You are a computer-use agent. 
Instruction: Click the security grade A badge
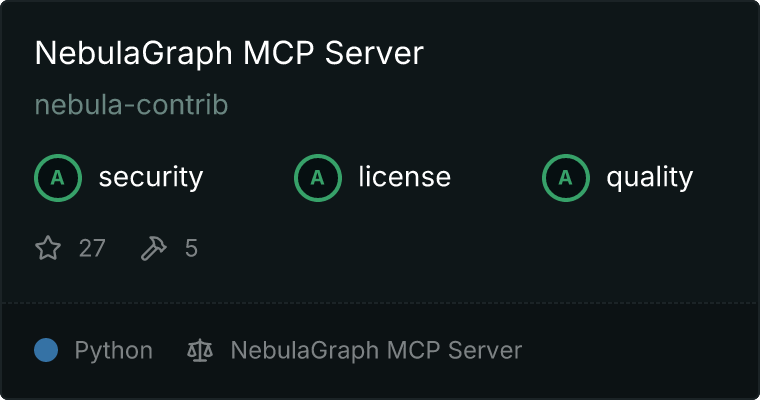click(x=58, y=178)
